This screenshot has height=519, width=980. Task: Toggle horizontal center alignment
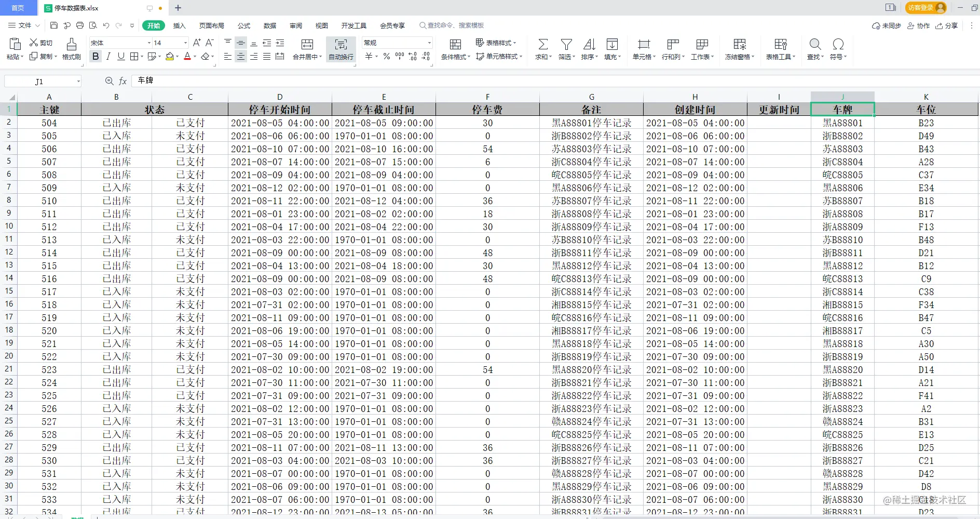tap(241, 56)
